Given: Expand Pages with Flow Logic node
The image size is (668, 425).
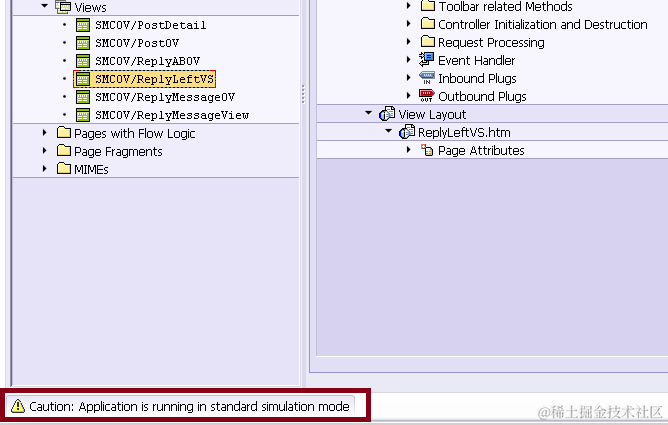Looking at the screenshot, I should click(44, 133).
